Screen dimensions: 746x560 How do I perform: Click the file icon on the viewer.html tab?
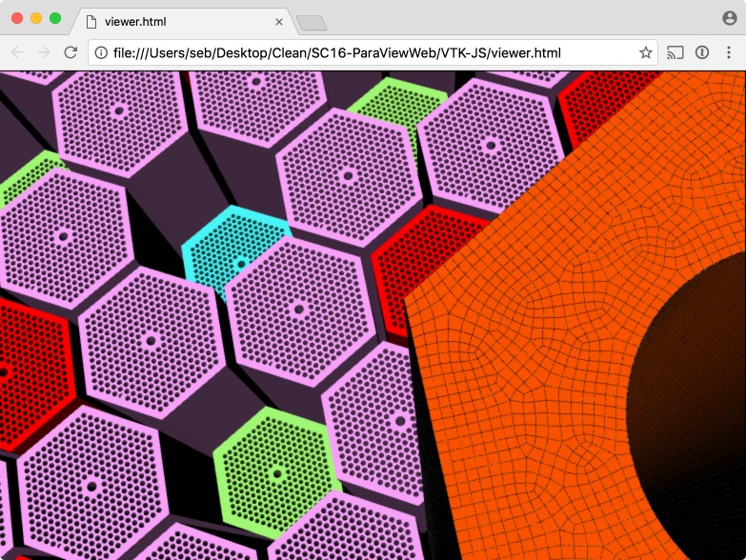pyautogui.click(x=91, y=21)
